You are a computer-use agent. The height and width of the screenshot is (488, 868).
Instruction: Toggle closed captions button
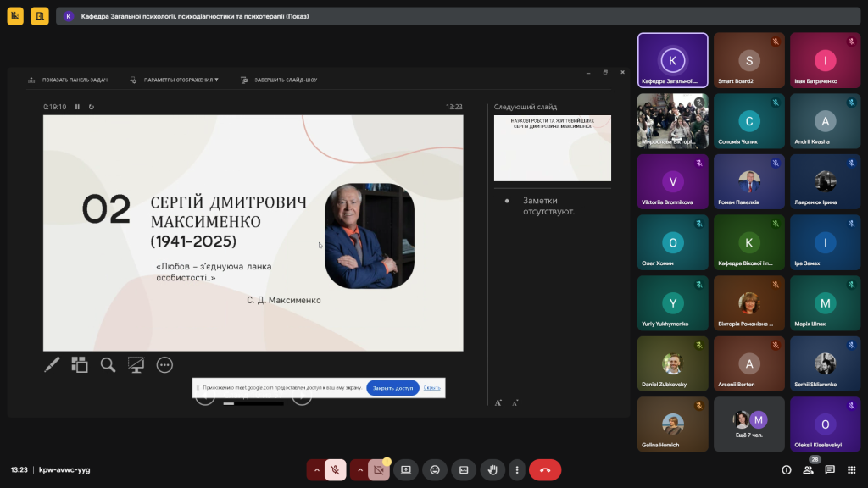464,469
